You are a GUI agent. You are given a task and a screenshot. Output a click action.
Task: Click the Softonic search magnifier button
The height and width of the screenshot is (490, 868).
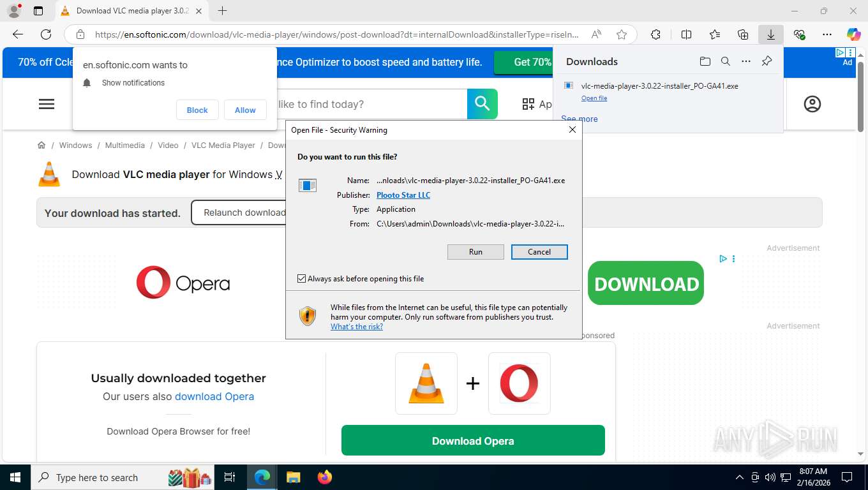click(482, 104)
